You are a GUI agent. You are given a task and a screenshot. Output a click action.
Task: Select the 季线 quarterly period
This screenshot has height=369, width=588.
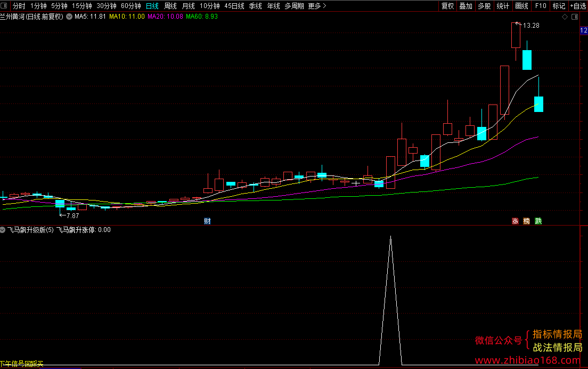coord(255,6)
